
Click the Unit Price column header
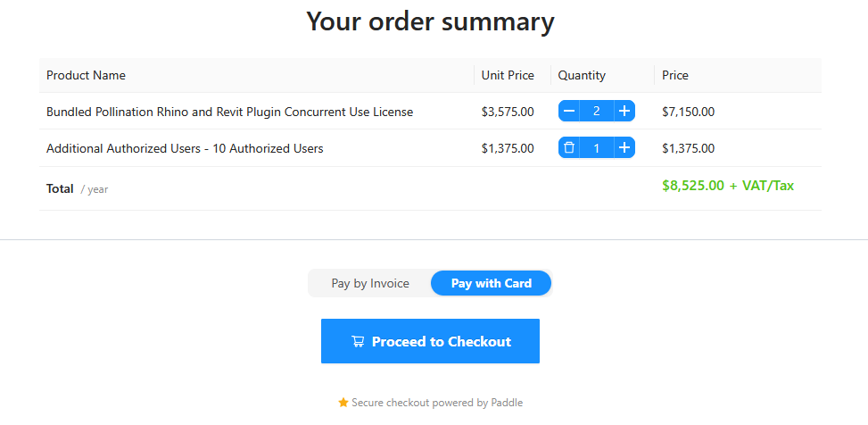(x=508, y=76)
